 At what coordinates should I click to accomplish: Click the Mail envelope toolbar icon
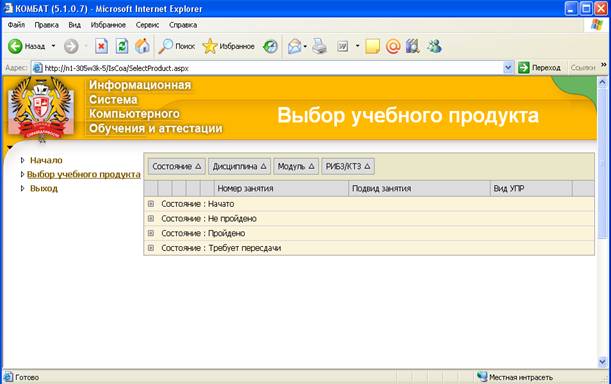point(295,46)
